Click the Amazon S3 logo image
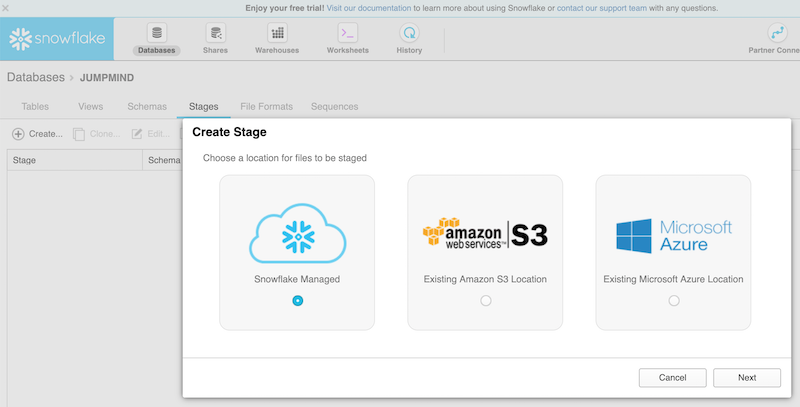Screen dimensions: 800x407 point(485,234)
